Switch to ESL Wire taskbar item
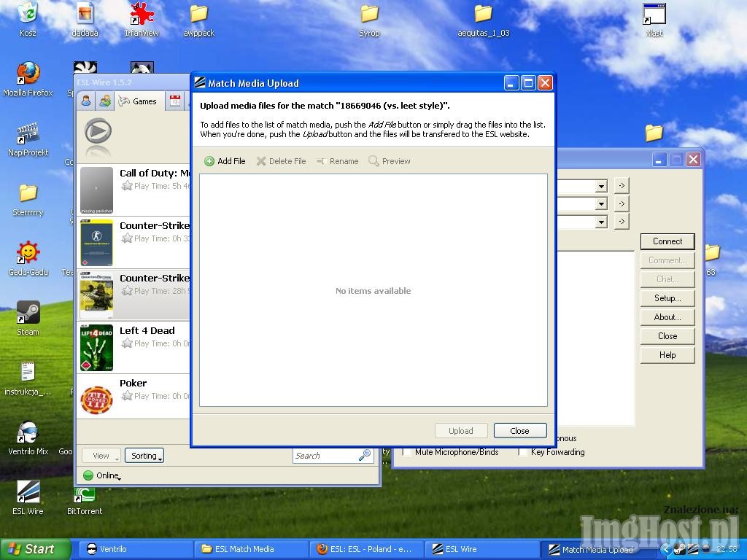 pos(482,549)
